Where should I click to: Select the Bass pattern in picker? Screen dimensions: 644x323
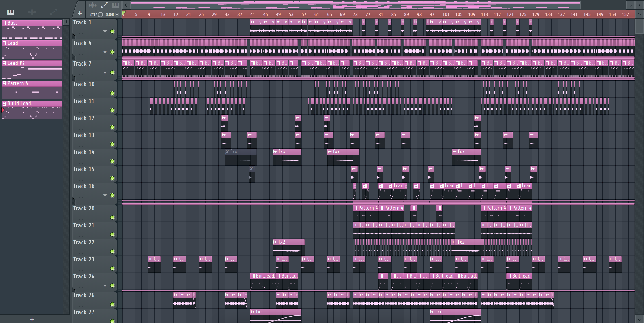(32, 30)
